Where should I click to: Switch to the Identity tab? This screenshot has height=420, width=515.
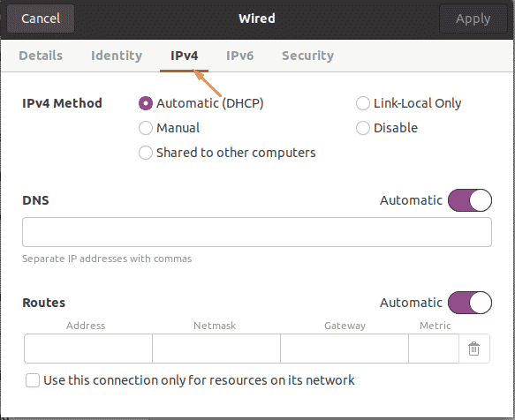[117, 56]
